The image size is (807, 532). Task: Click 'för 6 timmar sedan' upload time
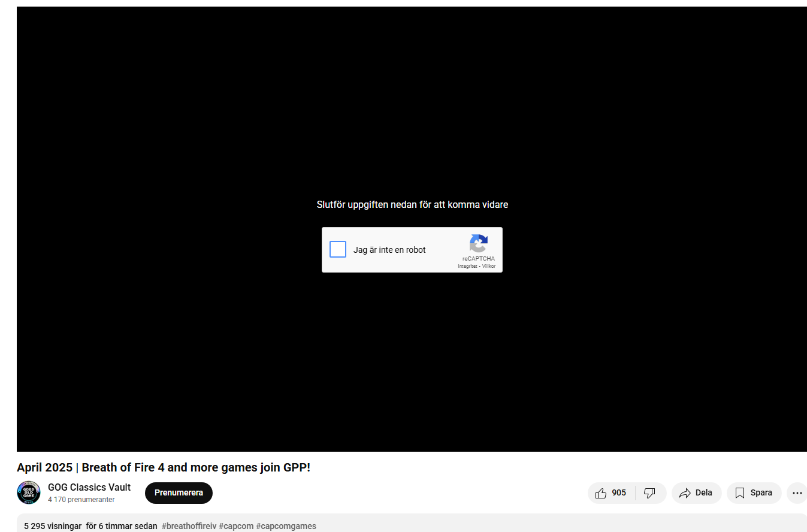coord(122,526)
